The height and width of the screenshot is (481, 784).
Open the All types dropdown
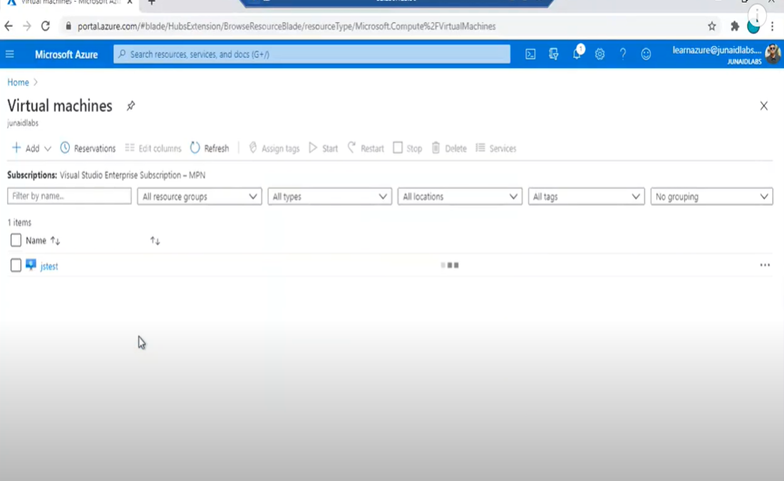coord(330,196)
